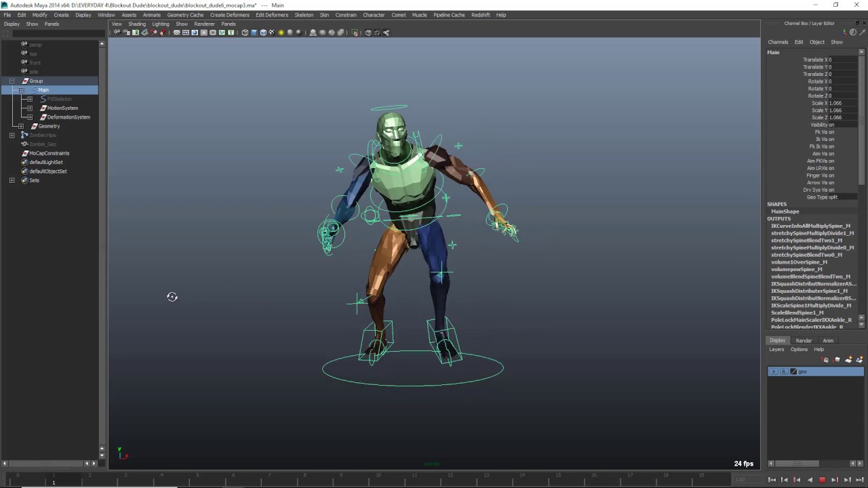Switch to the Render layer tab
Viewport: 868px width, 488px height.
804,340
